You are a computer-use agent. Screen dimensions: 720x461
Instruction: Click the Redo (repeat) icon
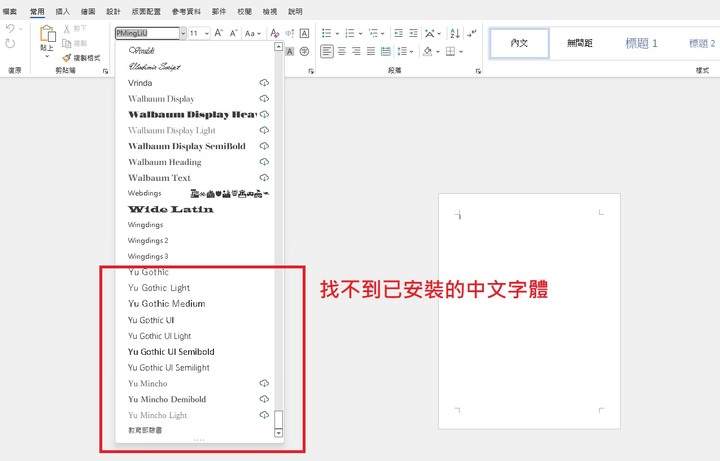pos(10,44)
